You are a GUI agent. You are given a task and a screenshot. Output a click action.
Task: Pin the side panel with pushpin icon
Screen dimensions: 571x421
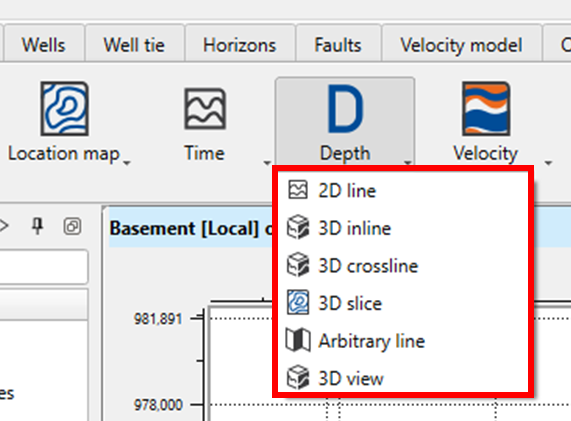point(37,227)
